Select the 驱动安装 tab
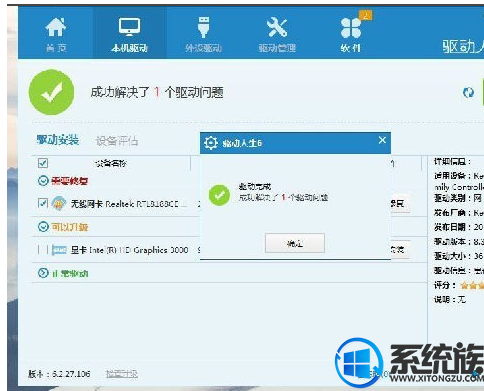The width and height of the screenshot is (484, 391). (x=58, y=140)
